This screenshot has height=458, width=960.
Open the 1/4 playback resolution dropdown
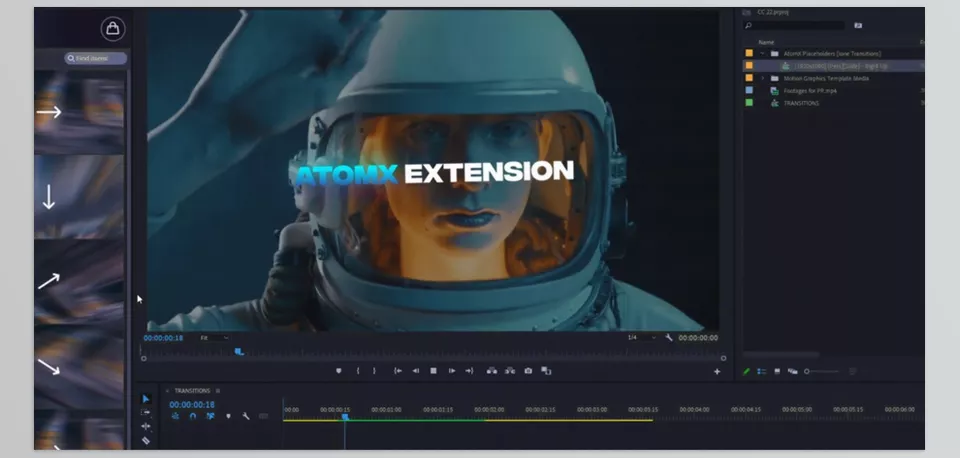(641, 338)
